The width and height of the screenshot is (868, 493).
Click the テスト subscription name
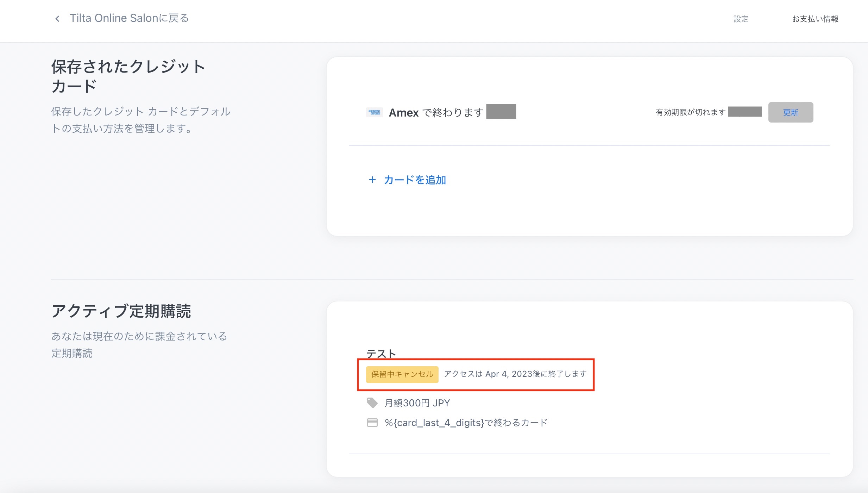(381, 353)
